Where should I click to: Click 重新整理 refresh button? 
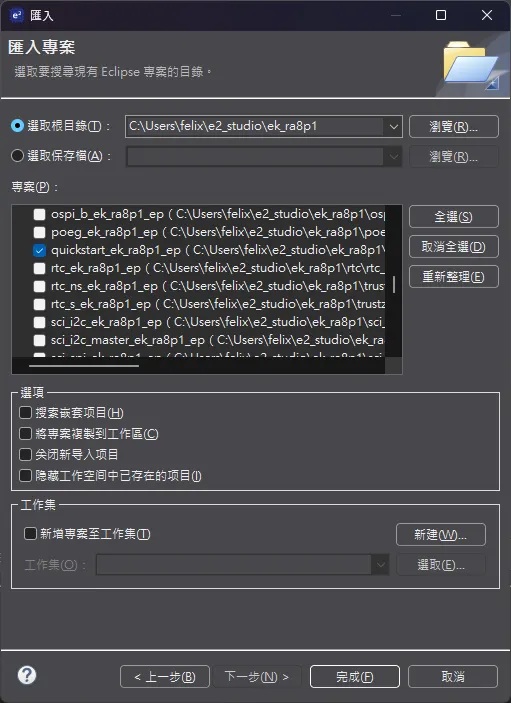[454, 277]
